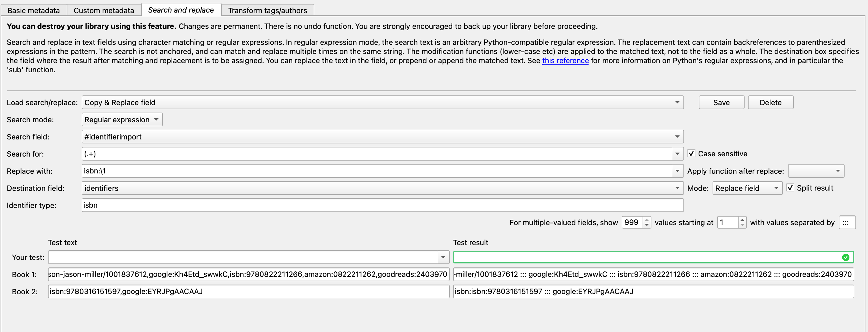Screen dimensions: 868x332
Task: Open the Your test history arrow
Action: tap(443, 257)
